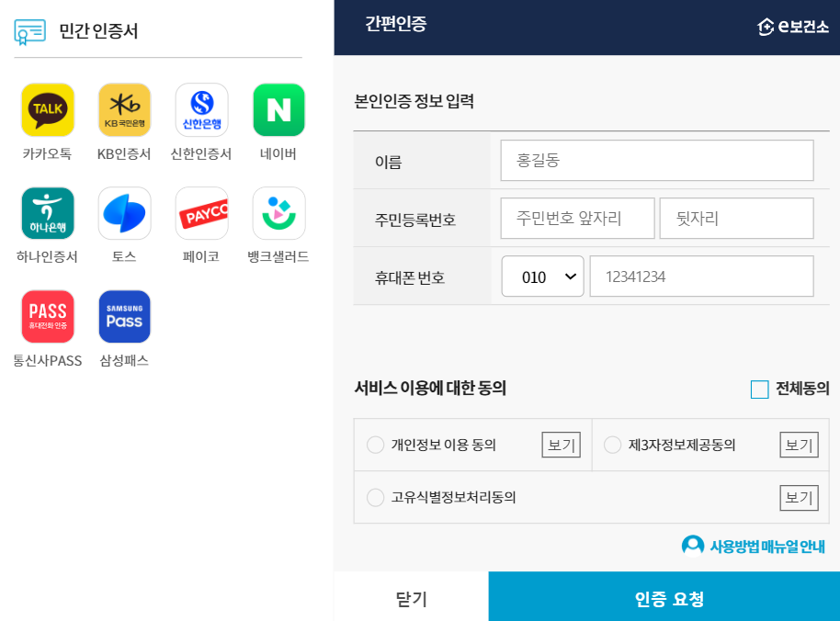Click the 사용방법 매뉴얼 안내 person icon
Image resolution: width=840 pixels, height=621 pixels.
[x=693, y=546]
